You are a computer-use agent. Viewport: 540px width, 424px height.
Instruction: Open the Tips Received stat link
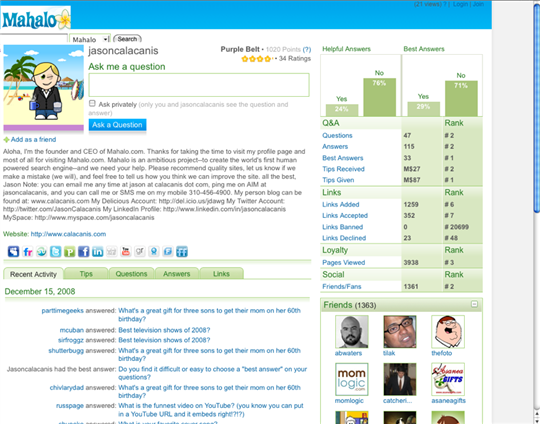pyautogui.click(x=343, y=169)
